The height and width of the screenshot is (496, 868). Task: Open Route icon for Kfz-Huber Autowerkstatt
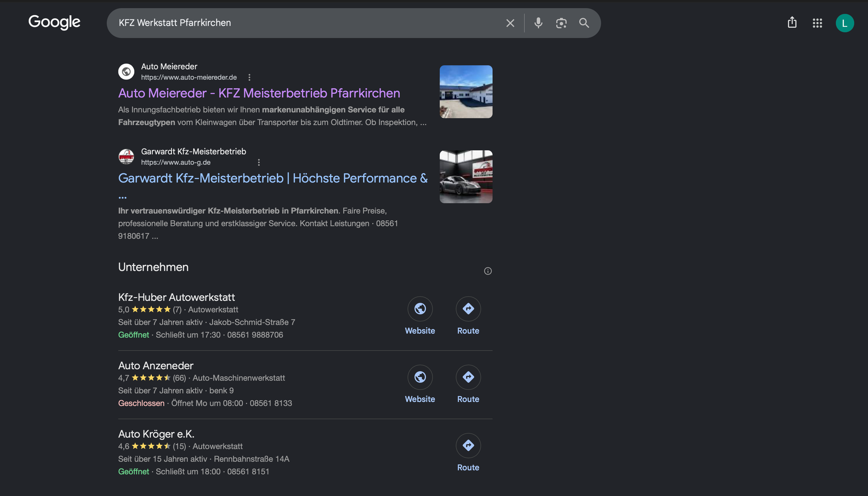pos(468,309)
